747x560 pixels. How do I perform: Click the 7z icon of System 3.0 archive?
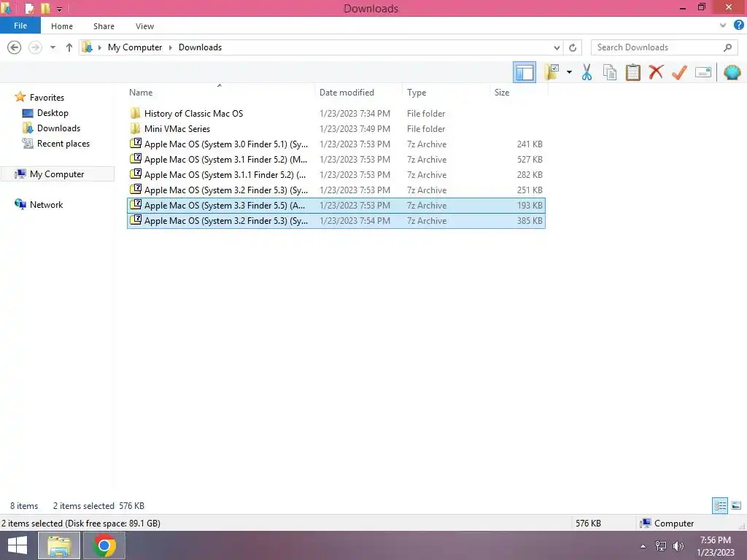[x=136, y=143]
